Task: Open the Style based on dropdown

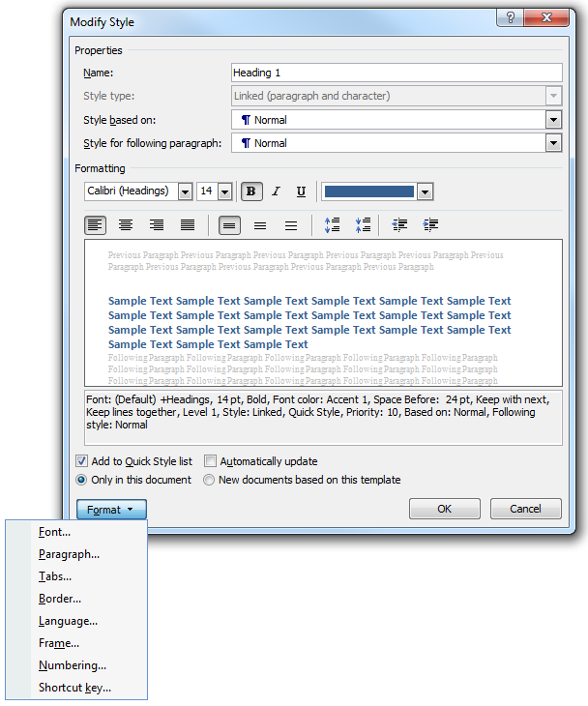Action: (553, 120)
